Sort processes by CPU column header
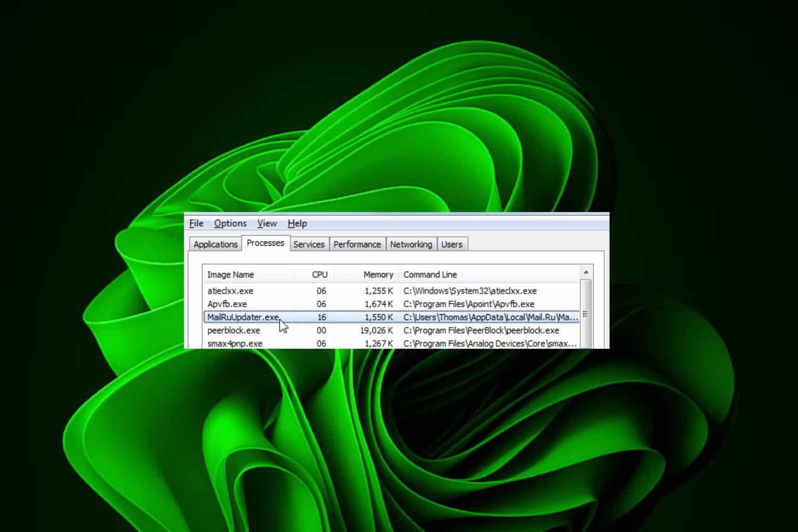 [314, 274]
